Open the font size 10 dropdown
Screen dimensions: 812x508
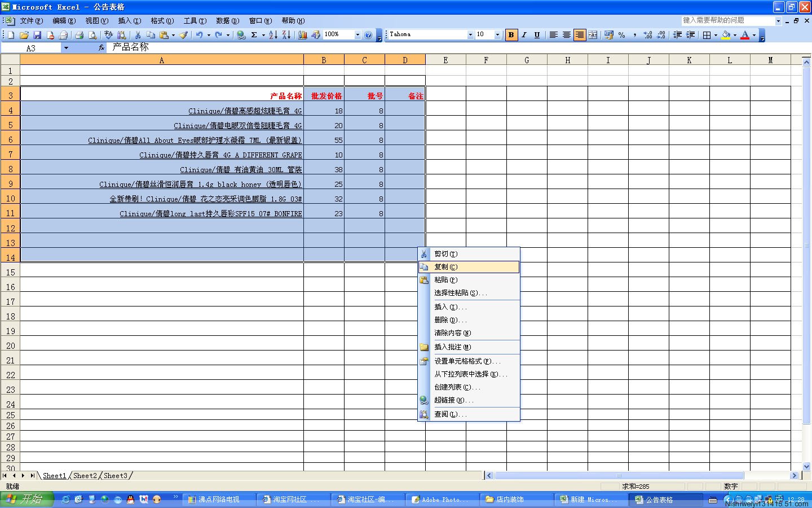pos(497,35)
